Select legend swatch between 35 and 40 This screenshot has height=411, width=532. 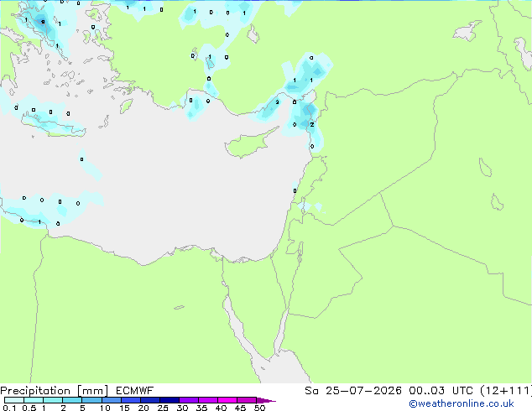point(208,400)
